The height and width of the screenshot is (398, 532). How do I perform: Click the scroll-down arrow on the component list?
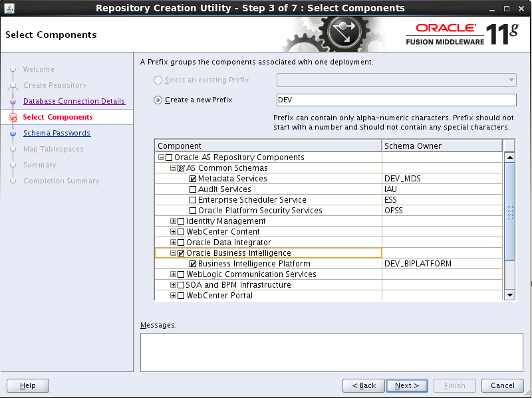point(509,295)
